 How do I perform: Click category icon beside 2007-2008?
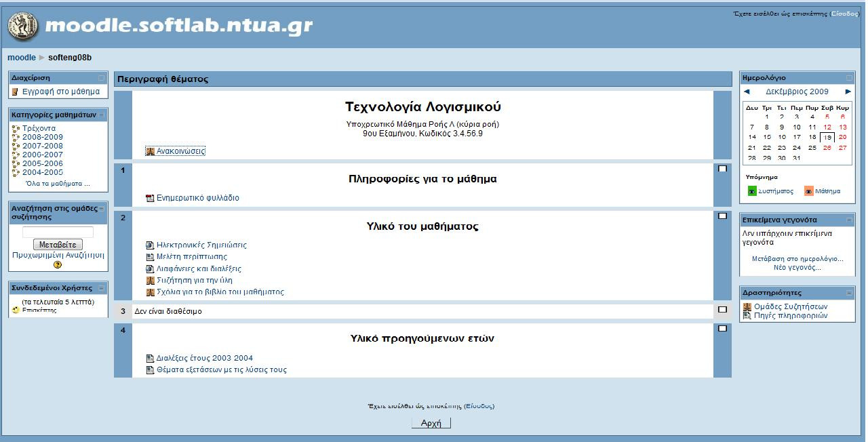click(16, 146)
